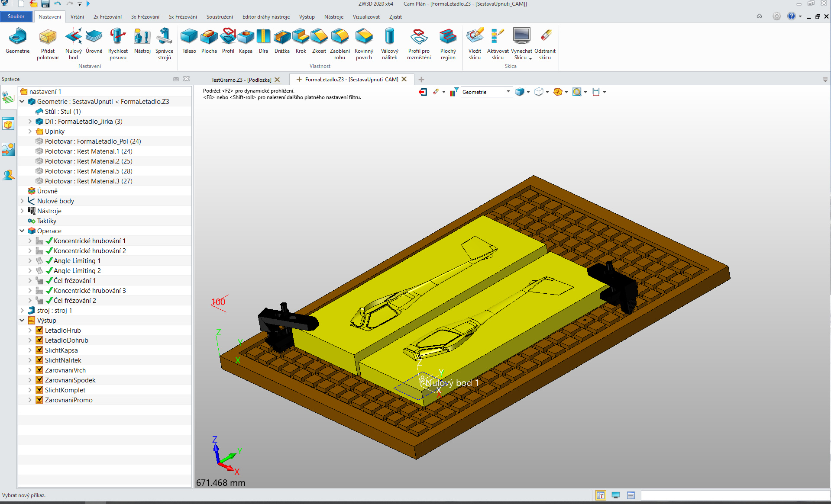Viewport: 831px width, 504px height.
Task: Collapse the Operace tree node
Action: (x=22, y=231)
